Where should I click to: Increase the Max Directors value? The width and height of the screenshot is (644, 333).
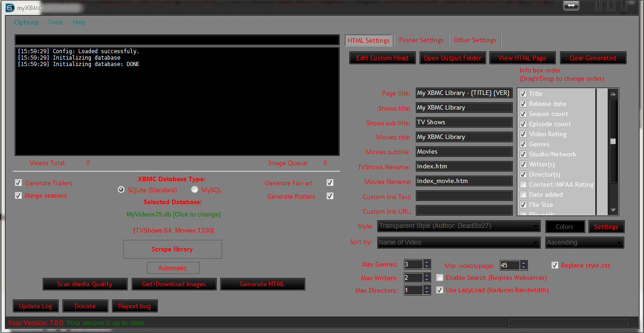pos(427,288)
